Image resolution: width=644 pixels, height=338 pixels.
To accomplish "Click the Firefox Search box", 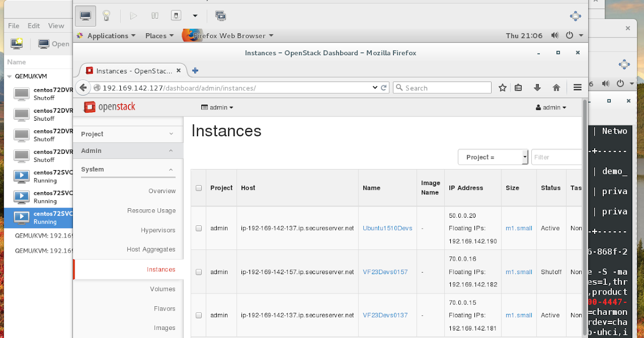I will pyautogui.click(x=442, y=87).
